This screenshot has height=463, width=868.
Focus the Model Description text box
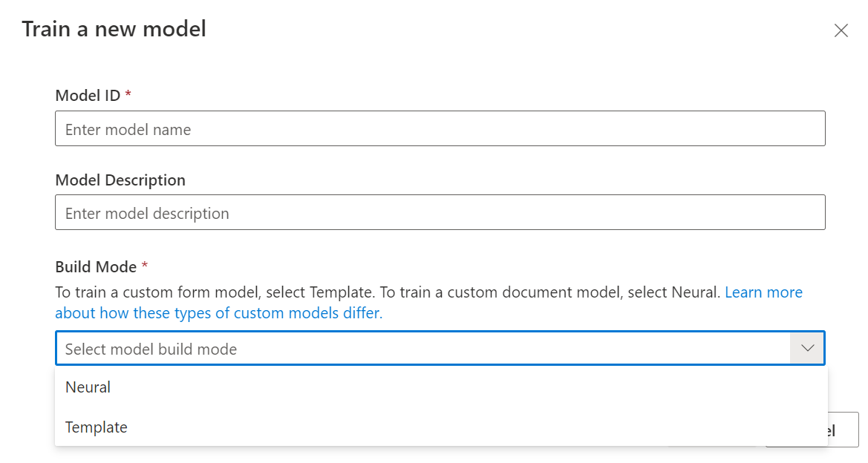(440, 212)
